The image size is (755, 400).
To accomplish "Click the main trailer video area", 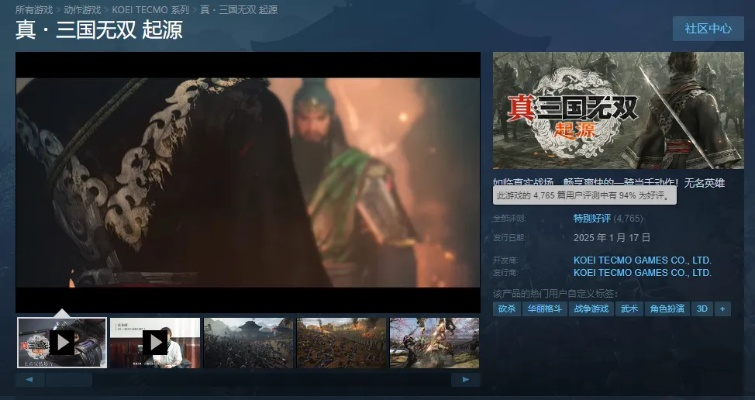I will (248, 182).
